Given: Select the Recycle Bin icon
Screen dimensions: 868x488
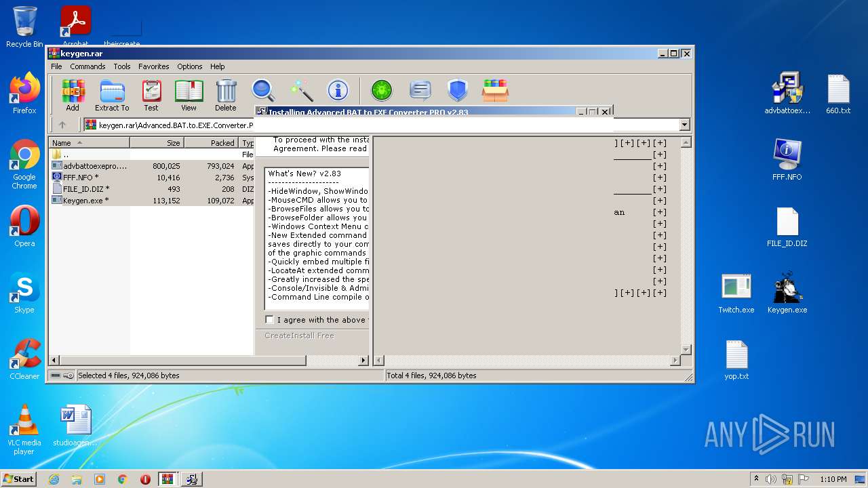Looking at the screenshot, I should coord(24,27).
